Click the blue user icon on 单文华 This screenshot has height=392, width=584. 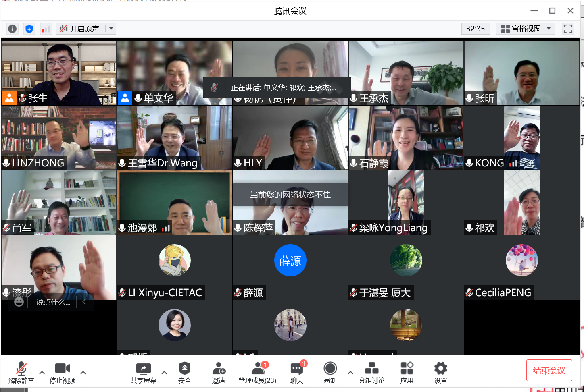pos(125,98)
